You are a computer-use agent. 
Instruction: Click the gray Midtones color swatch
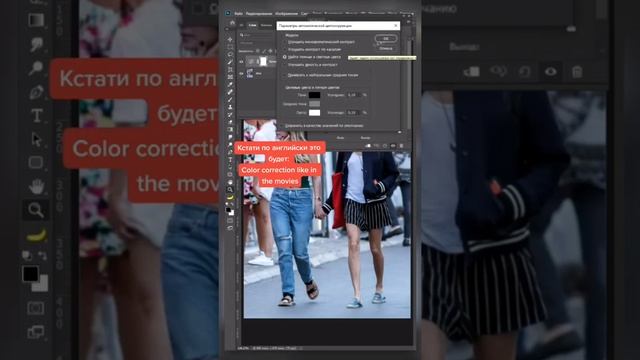314,104
